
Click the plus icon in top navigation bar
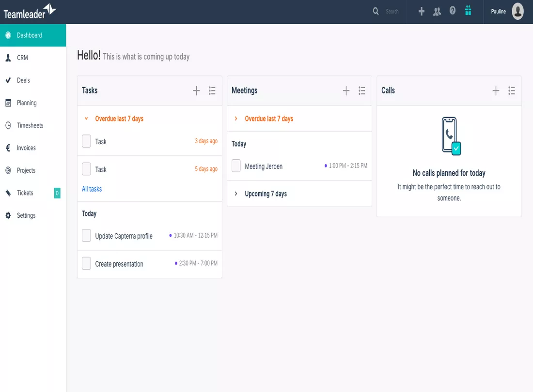pyautogui.click(x=421, y=12)
